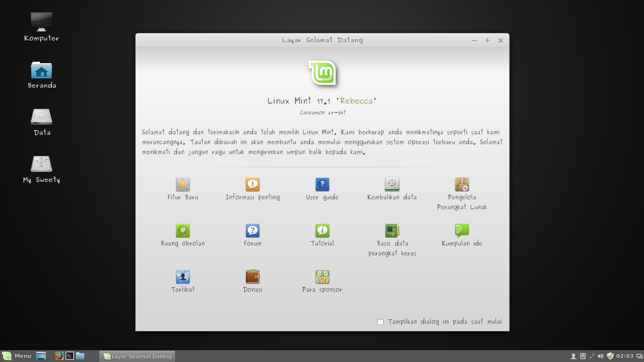Open Kembalikan data tool
644x362 pixels.
(392, 189)
